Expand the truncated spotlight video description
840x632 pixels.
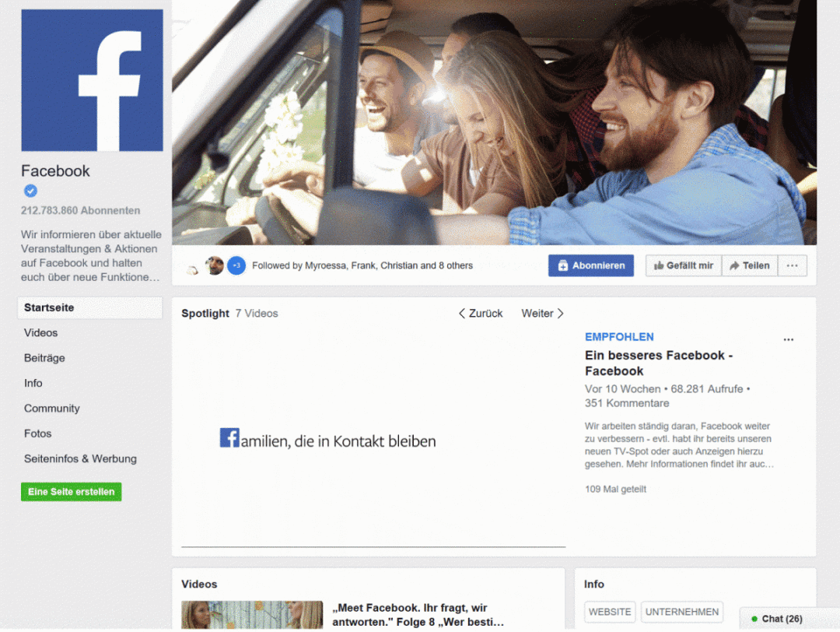point(679,445)
